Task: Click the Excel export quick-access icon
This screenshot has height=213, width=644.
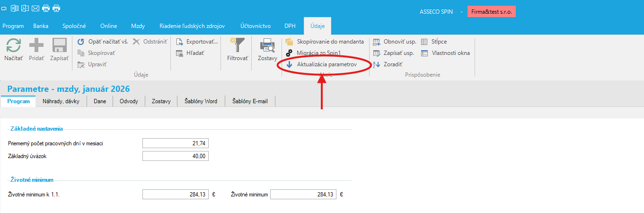Action: click(x=15, y=8)
